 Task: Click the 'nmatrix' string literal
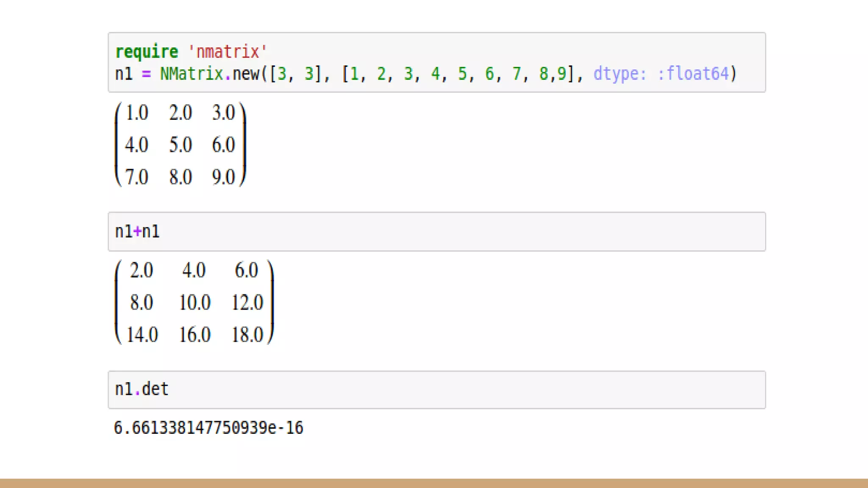pos(227,52)
